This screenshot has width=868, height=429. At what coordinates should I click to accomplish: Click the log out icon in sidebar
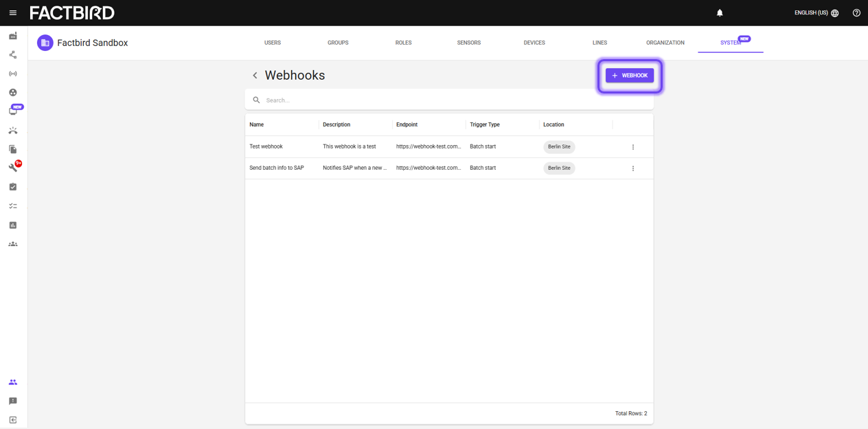pos(13,420)
